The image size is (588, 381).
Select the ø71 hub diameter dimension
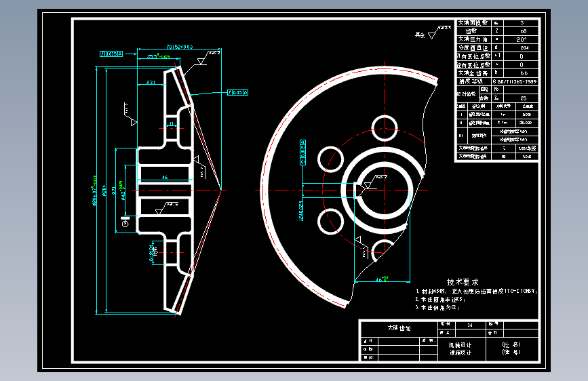(x=114, y=191)
